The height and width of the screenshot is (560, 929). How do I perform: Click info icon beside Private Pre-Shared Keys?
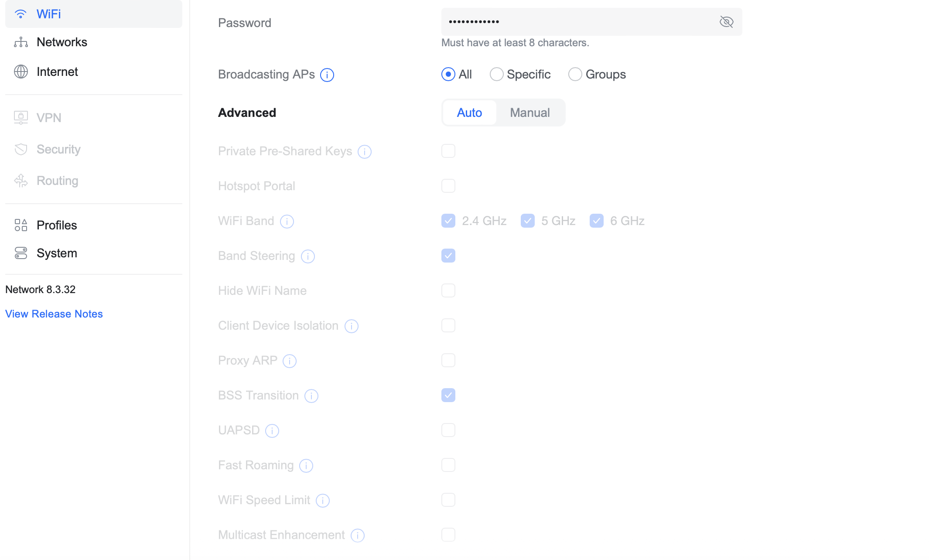[x=365, y=152]
